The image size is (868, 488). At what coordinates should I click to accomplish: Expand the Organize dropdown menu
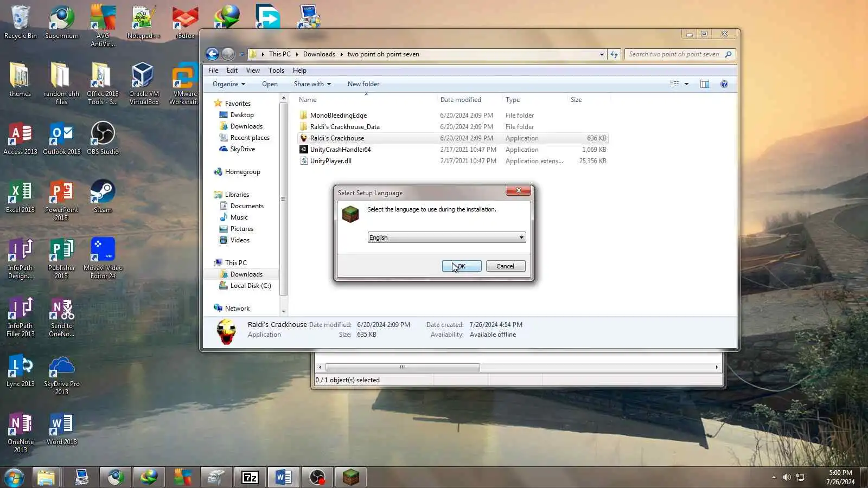coord(229,84)
